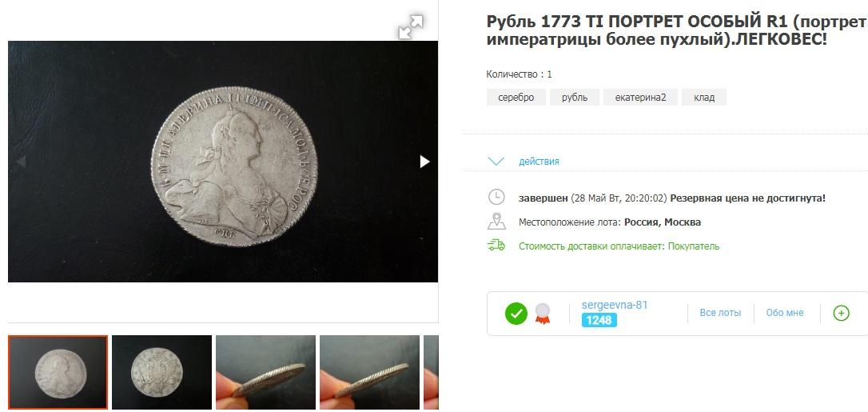Click the green verified checkmark badge
The width and height of the screenshot is (868, 412).
pos(516,314)
